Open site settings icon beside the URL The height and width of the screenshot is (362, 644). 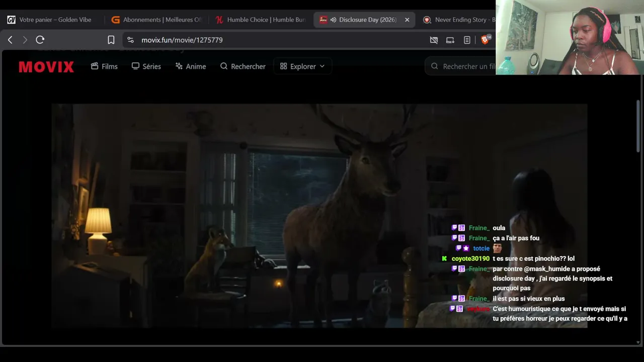[130, 40]
